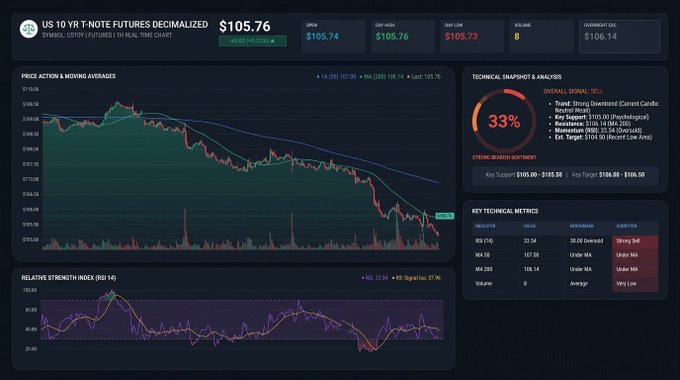Open the DAY HIGH $105.76 stat card
This screenshot has width=680, height=380.
click(402, 36)
